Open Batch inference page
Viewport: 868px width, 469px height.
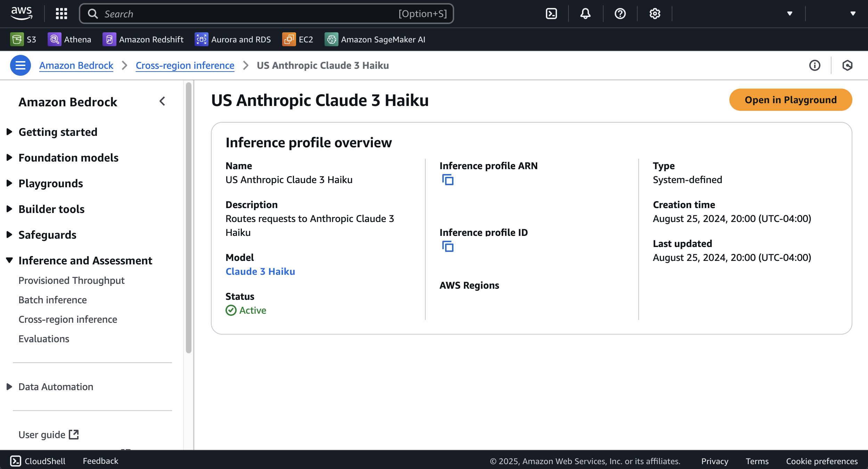(52, 300)
